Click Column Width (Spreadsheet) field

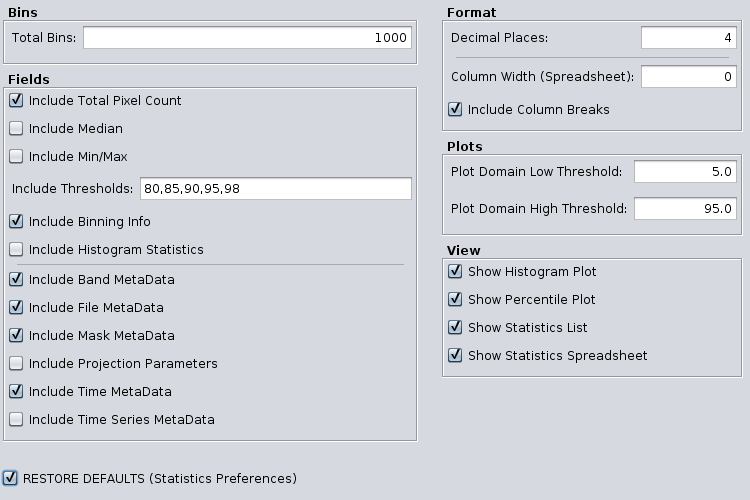[x=689, y=77]
